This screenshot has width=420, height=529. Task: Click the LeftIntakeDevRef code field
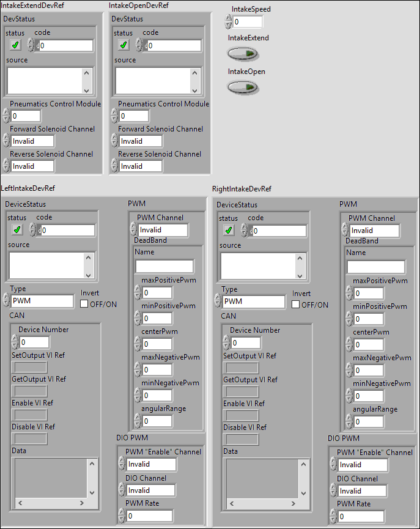[x=68, y=230]
